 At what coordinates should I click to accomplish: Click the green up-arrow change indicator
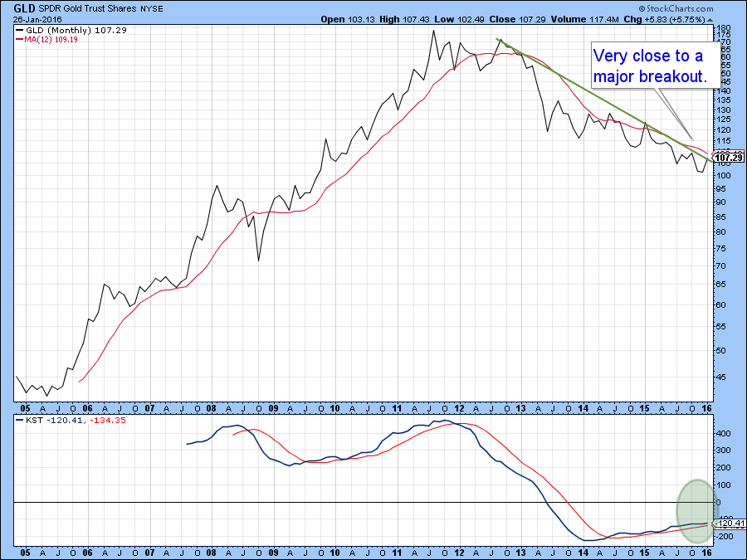click(x=710, y=20)
